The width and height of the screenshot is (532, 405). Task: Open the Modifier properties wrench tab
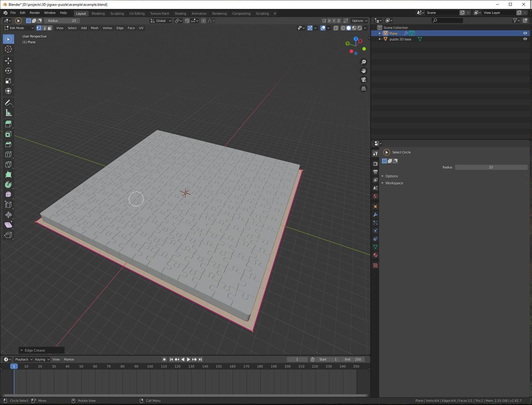coord(375,215)
